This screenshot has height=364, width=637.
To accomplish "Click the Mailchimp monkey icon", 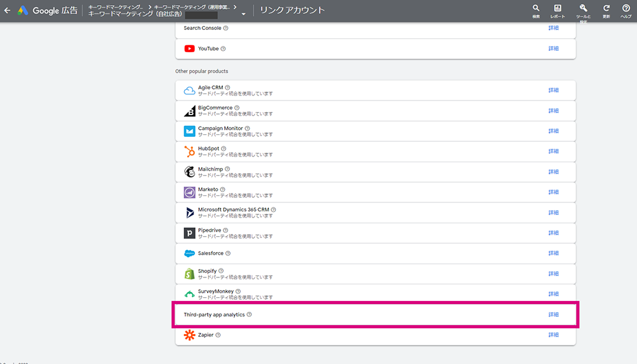I will 189,172.
